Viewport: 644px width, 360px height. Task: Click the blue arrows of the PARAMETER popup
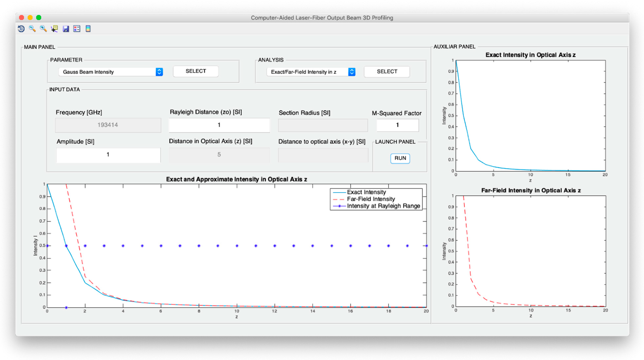tap(159, 72)
